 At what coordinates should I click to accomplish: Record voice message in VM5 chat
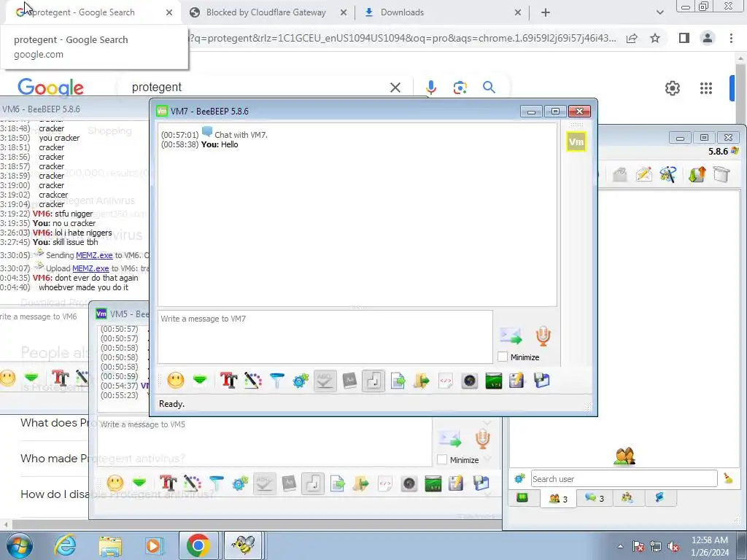[483, 438]
